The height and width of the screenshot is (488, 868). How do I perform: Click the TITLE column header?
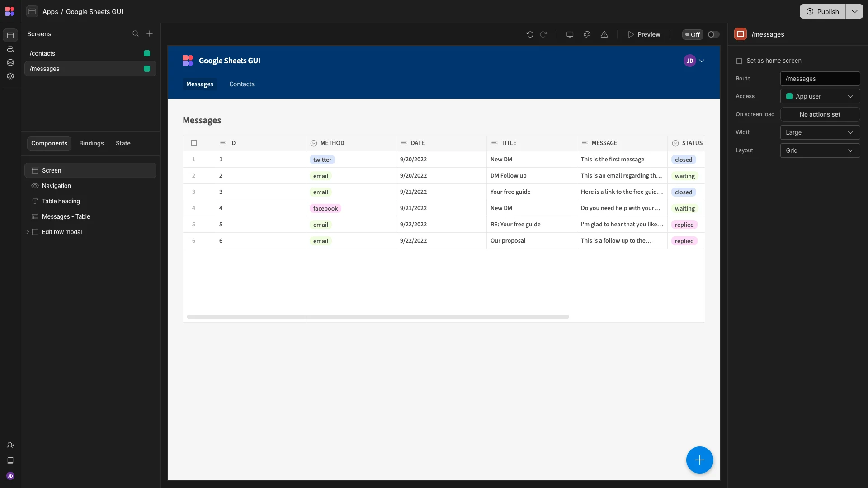(x=532, y=143)
